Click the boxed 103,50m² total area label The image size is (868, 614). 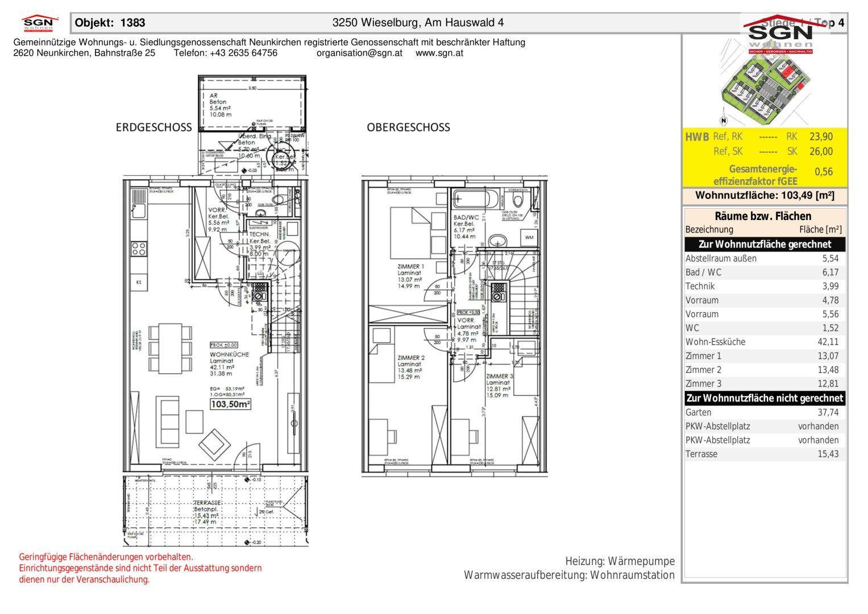pyautogui.click(x=231, y=404)
